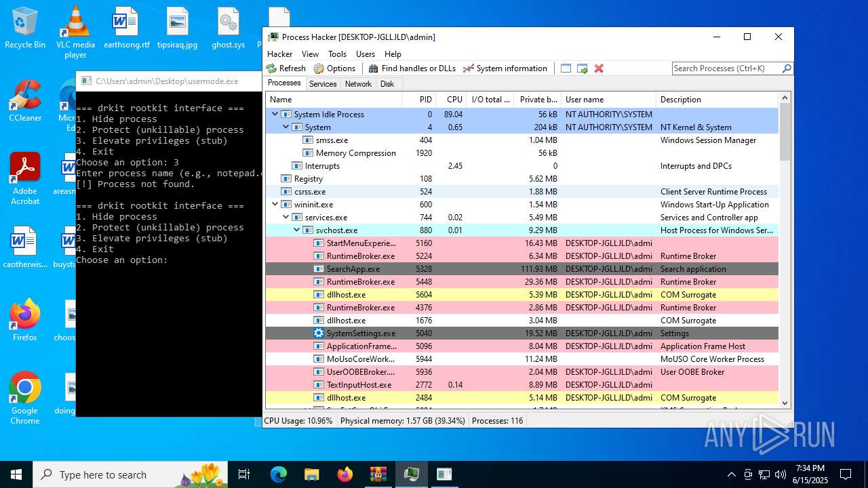Show hidden system tray icons
The image size is (868, 488).
point(731,474)
